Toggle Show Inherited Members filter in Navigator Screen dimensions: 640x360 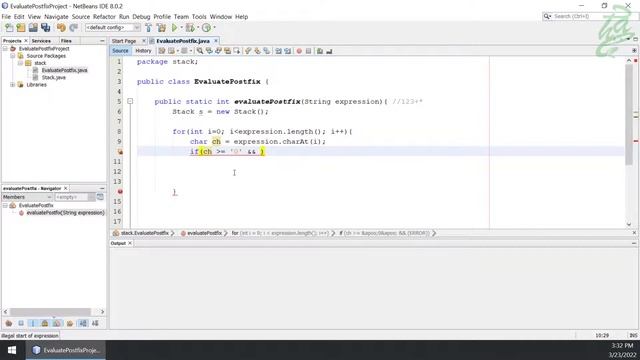(9, 323)
